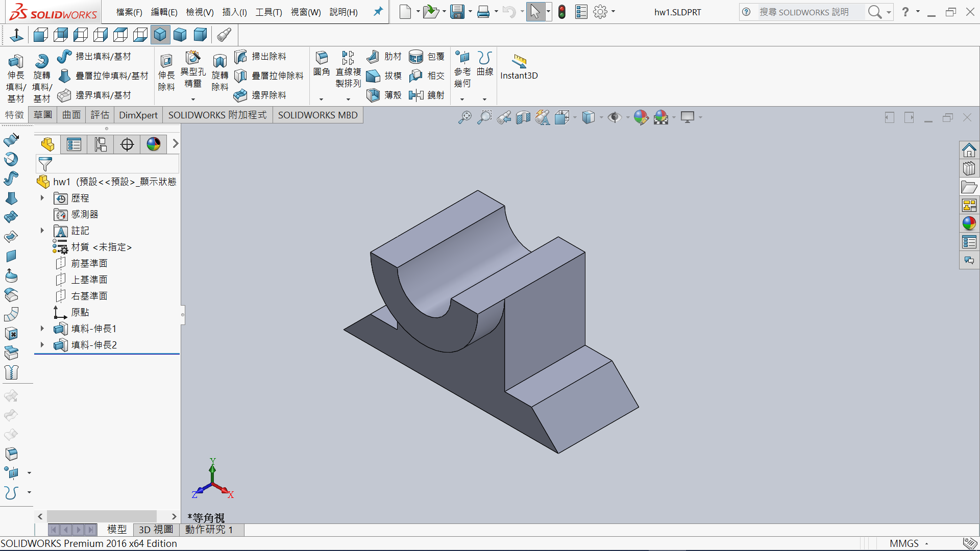This screenshot has width=980, height=551.
Task: Toggle Instant3D mode
Action: click(x=519, y=66)
